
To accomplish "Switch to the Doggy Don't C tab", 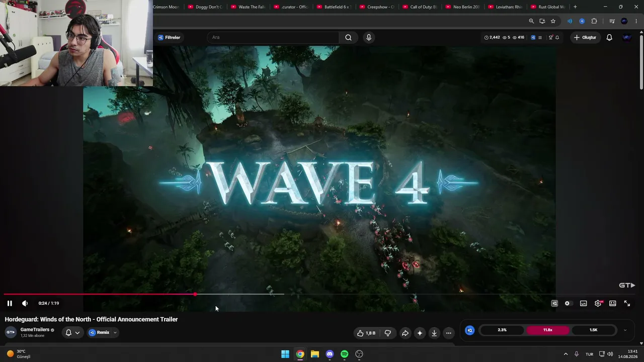I will [x=205, y=7].
